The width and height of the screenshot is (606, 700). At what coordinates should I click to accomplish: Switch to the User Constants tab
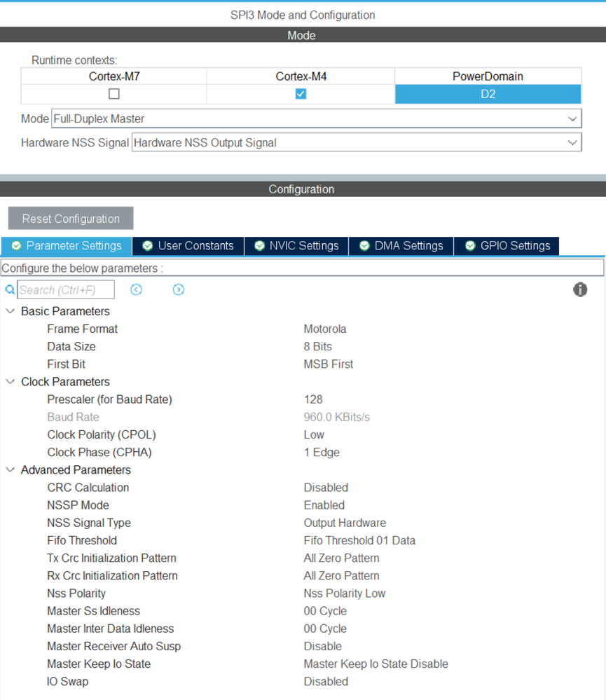click(188, 246)
